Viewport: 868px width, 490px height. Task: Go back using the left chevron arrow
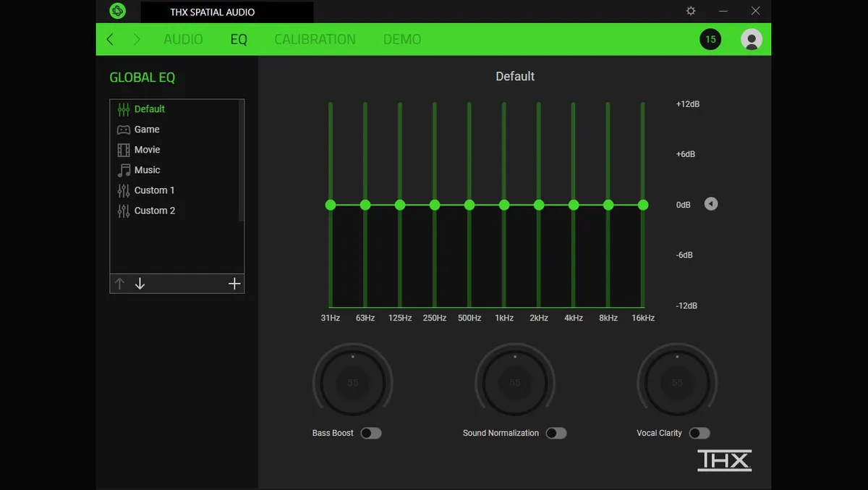pos(110,39)
